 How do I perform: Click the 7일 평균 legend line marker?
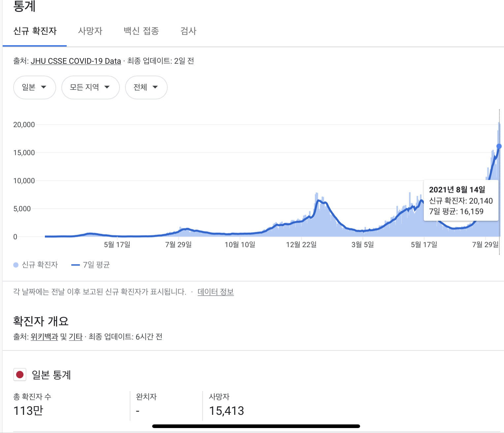(x=76, y=265)
